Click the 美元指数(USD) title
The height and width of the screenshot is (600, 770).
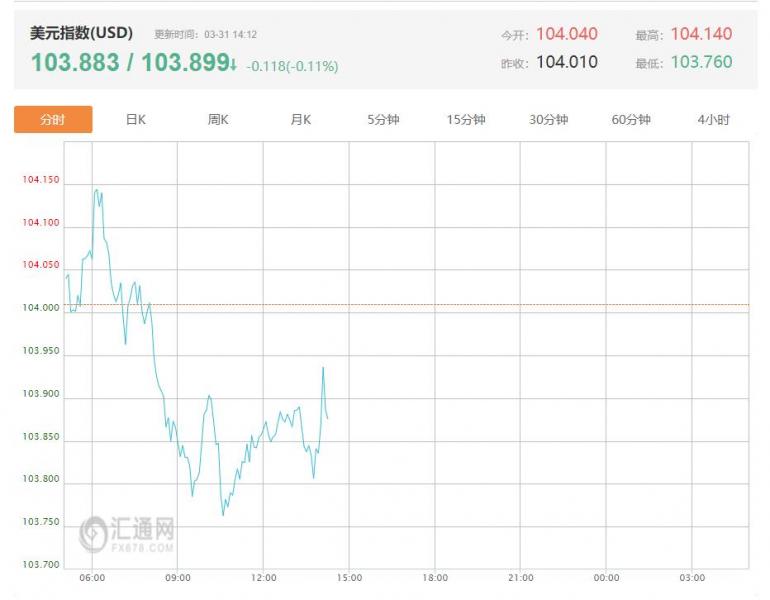[x=81, y=33]
